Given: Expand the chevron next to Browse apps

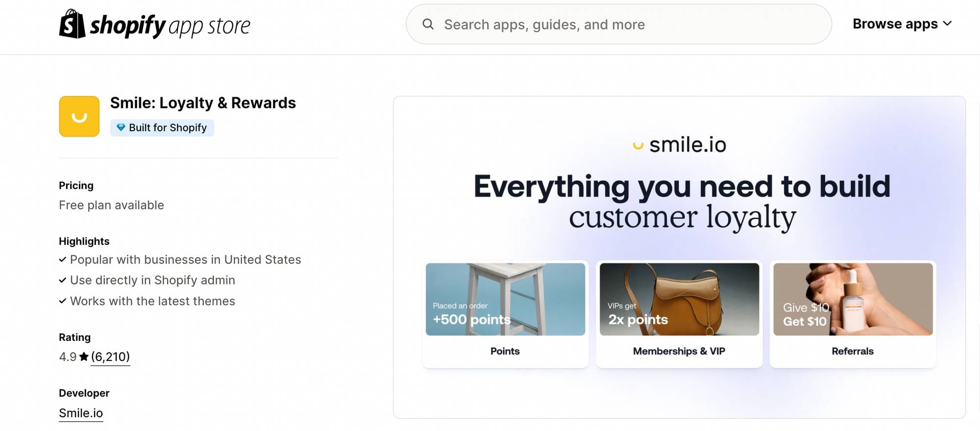Looking at the screenshot, I should [948, 24].
